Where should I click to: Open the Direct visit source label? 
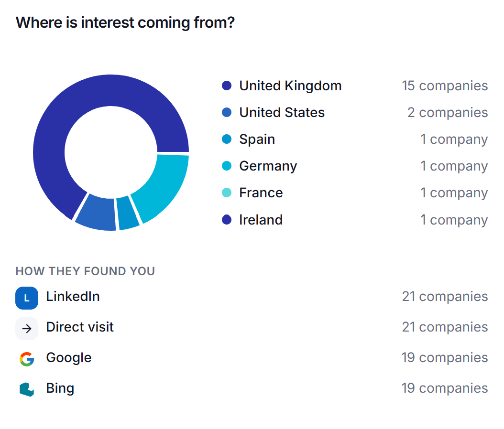point(80,327)
